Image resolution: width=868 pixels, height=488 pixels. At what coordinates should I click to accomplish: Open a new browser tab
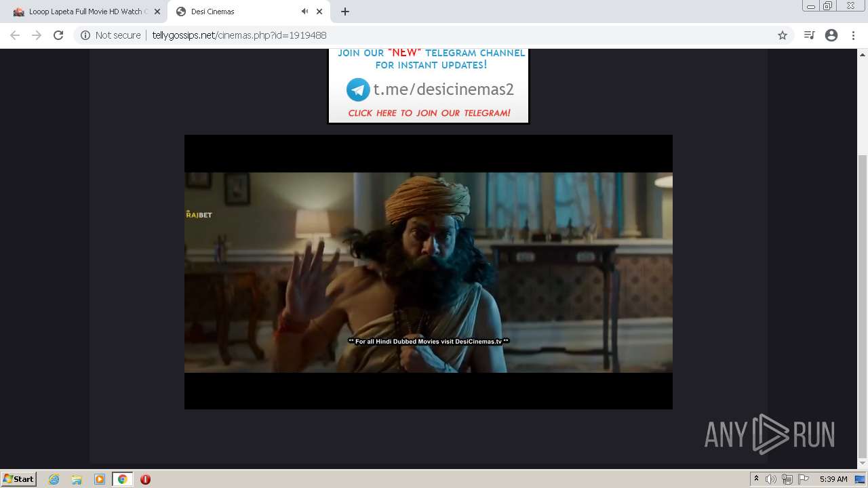pyautogui.click(x=344, y=12)
